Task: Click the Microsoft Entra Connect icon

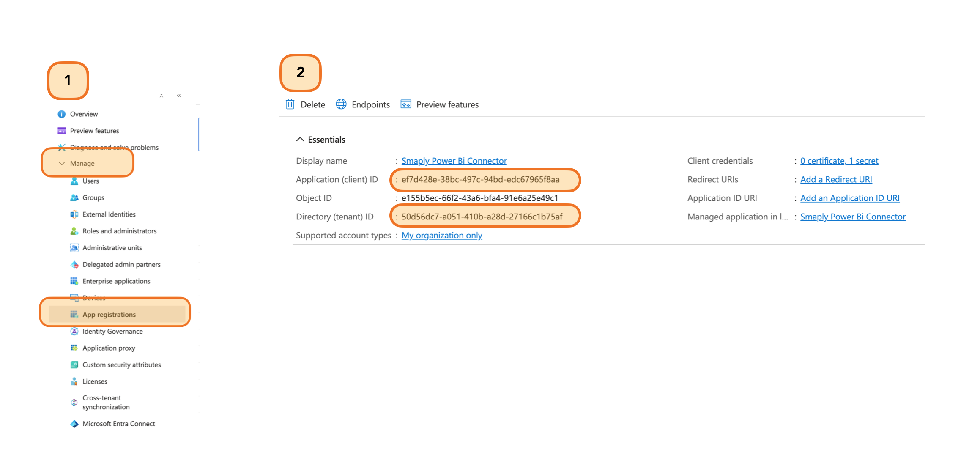Action: coord(74,424)
